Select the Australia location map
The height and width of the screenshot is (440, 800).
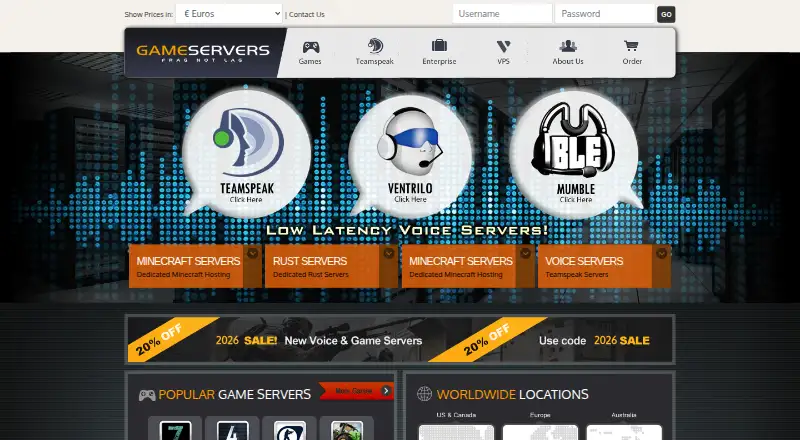(623, 432)
